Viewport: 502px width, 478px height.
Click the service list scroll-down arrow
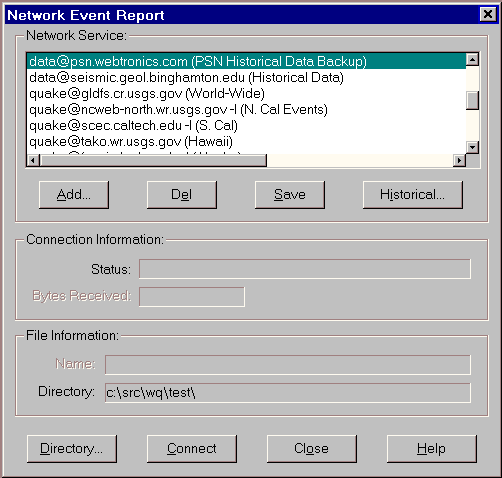tap(472, 147)
